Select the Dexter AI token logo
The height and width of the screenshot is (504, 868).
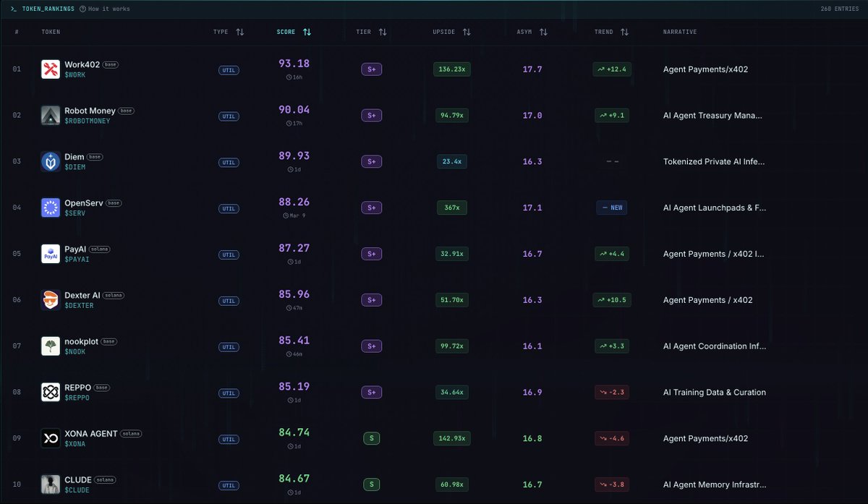pyautogui.click(x=50, y=299)
